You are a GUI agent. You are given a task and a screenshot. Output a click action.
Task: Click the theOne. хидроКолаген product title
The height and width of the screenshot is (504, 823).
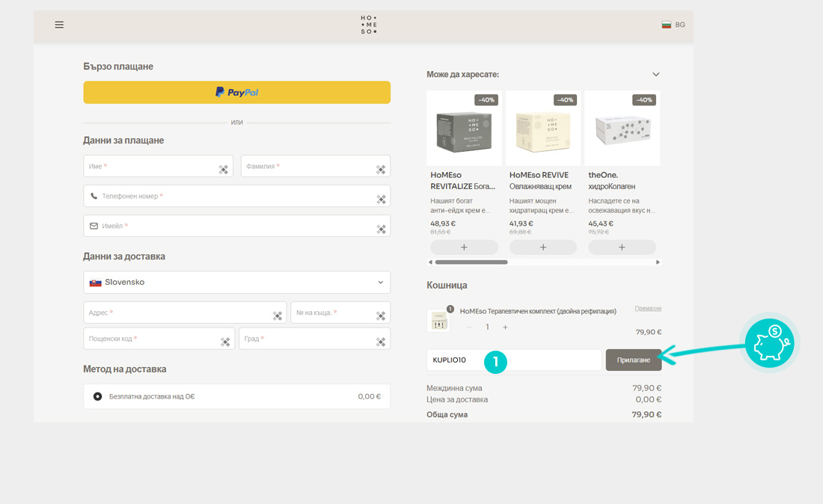point(612,180)
